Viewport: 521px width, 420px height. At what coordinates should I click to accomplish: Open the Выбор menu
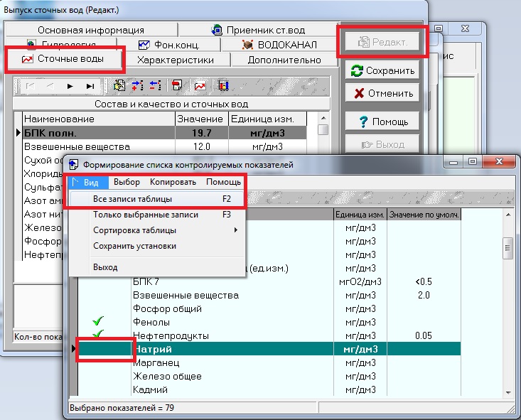(127, 182)
